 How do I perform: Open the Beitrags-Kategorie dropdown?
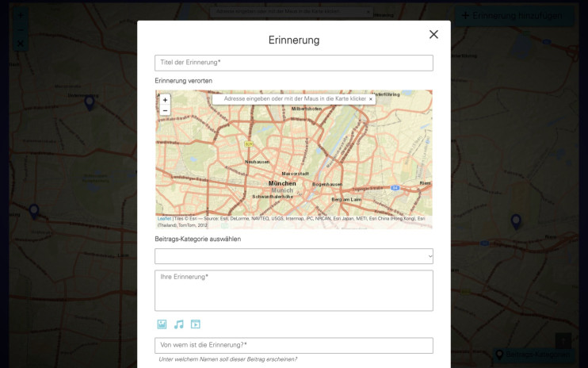pyautogui.click(x=293, y=256)
